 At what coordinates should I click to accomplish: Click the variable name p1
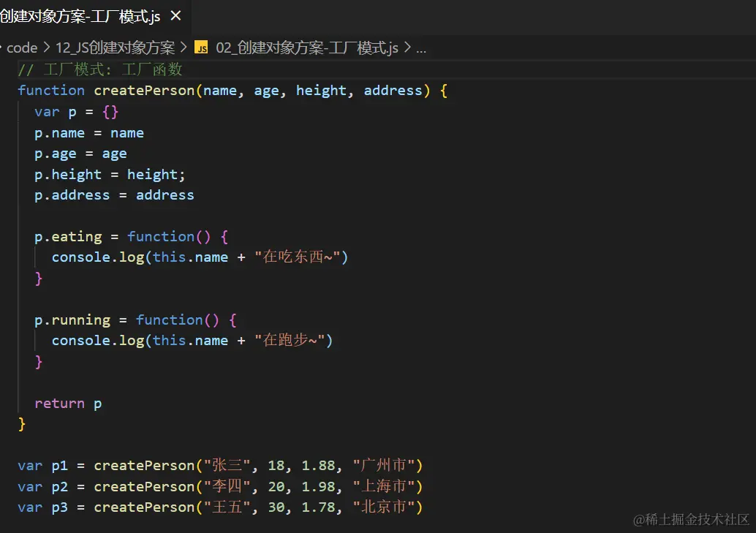click(59, 466)
